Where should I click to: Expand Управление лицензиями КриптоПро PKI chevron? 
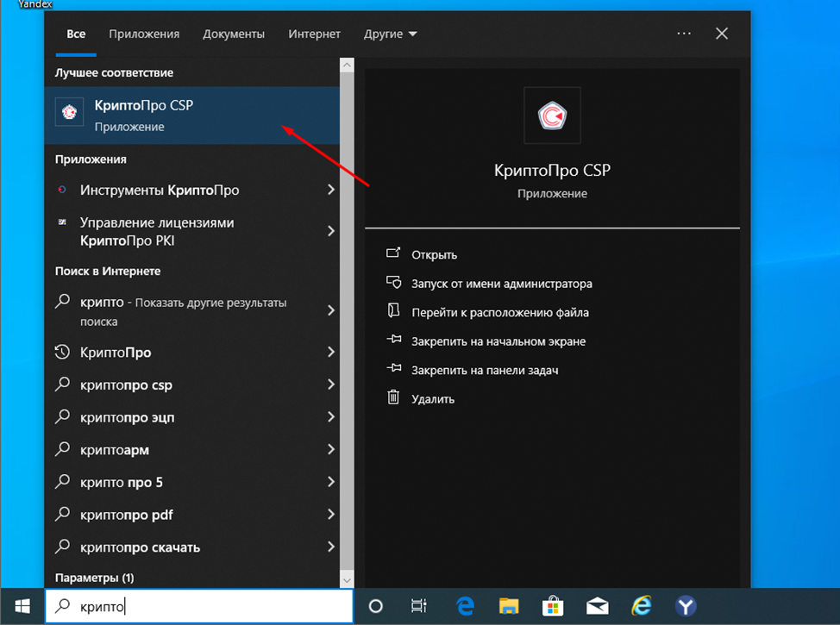[x=331, y=231]
